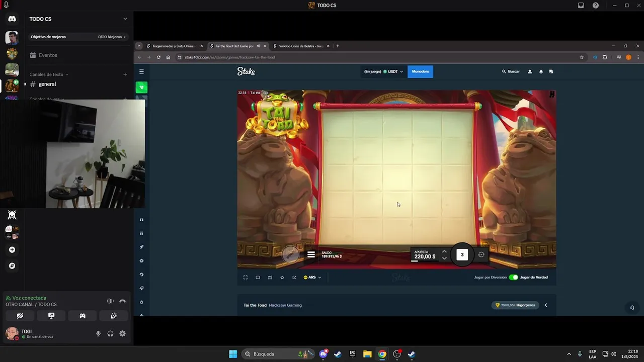
Task: Switch to Tragamonedas y Slots Online tab
Action: pos(175,46)
